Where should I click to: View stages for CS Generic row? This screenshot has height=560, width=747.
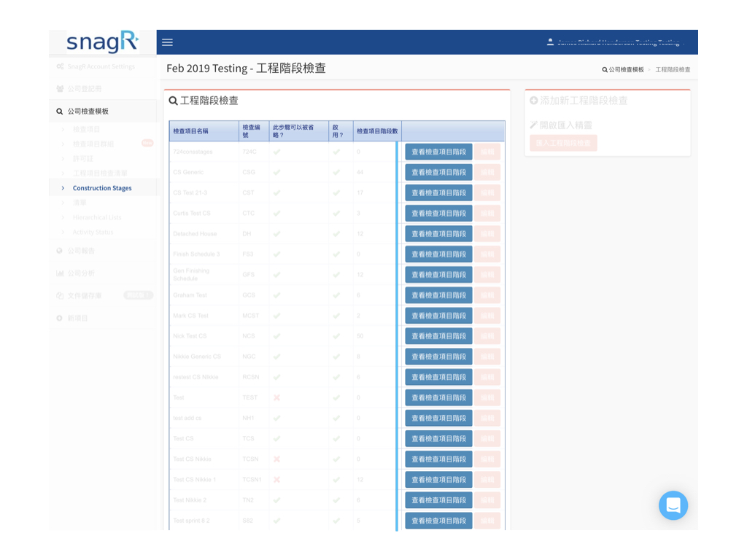pyautogui.click(x=438, y=172)
